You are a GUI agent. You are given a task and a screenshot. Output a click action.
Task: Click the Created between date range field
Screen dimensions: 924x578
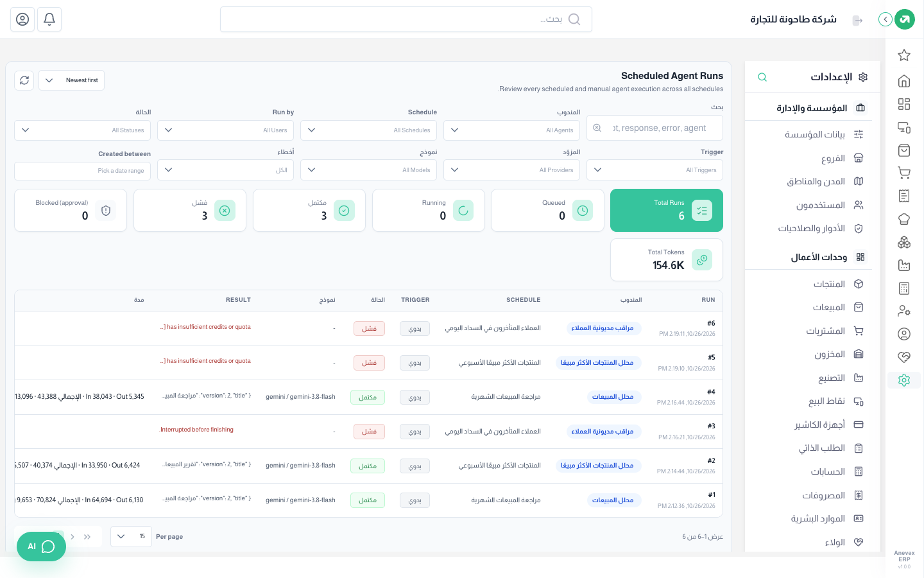pyautogui.click(x=83, y=171)
